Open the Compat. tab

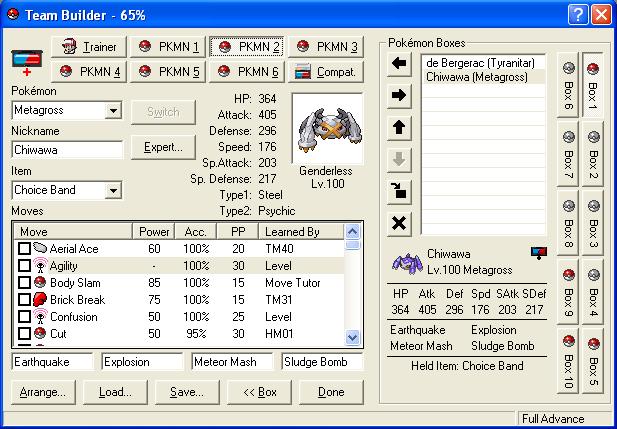pos(326,72)
